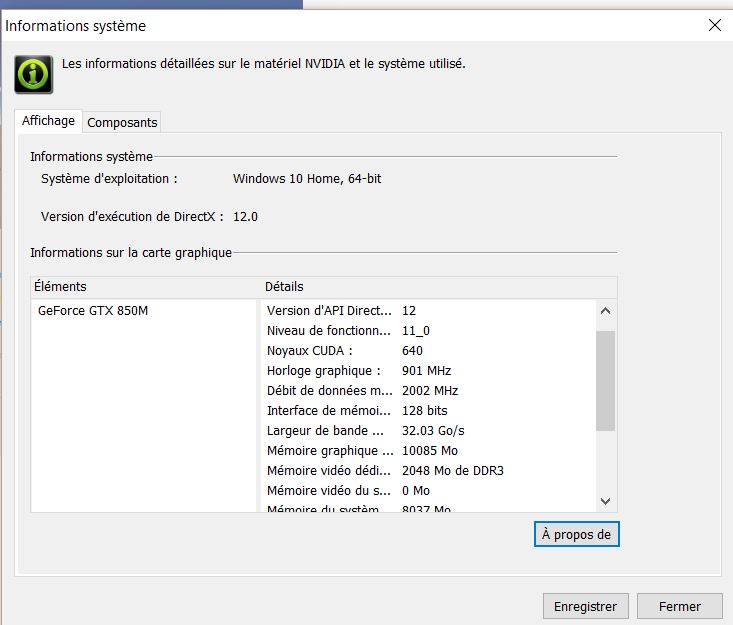
Task: Click the Fermer button
Action: [680, 606]
